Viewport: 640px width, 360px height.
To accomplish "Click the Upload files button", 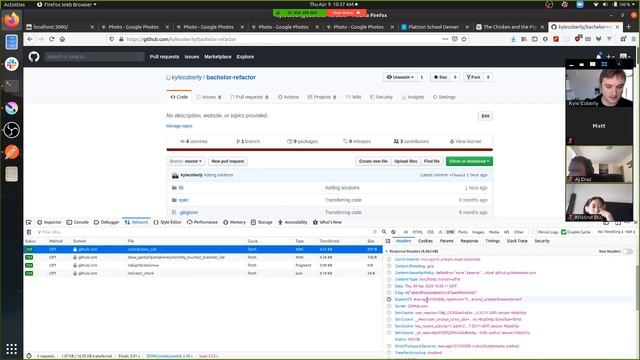I will (x=405, y=161).
